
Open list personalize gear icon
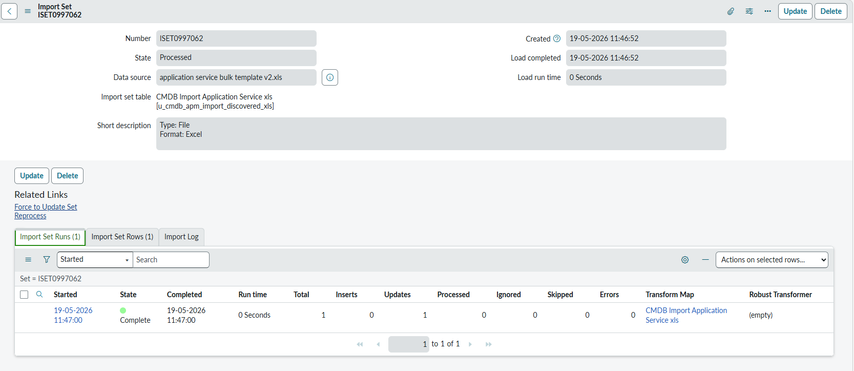click(685, 260)
